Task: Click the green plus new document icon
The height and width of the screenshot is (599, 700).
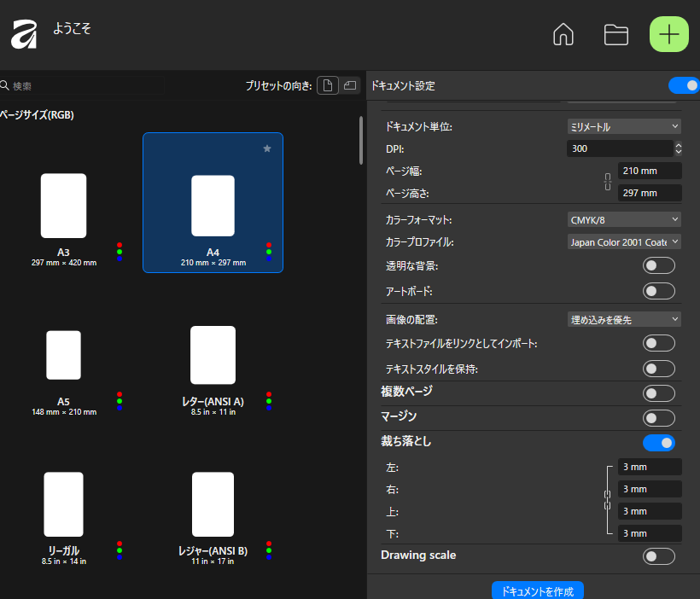Action: (668, 34)
